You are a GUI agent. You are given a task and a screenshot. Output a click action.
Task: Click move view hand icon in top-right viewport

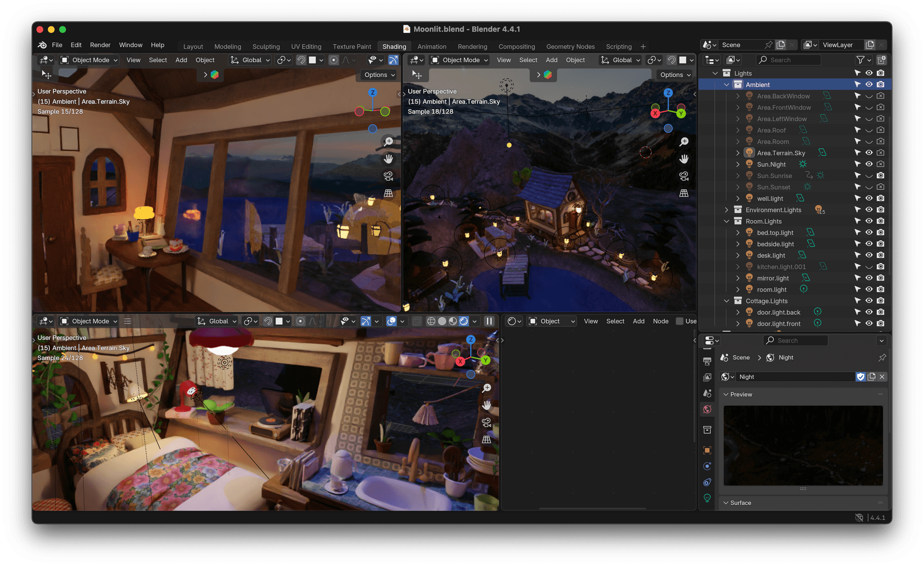click(684, 159)
